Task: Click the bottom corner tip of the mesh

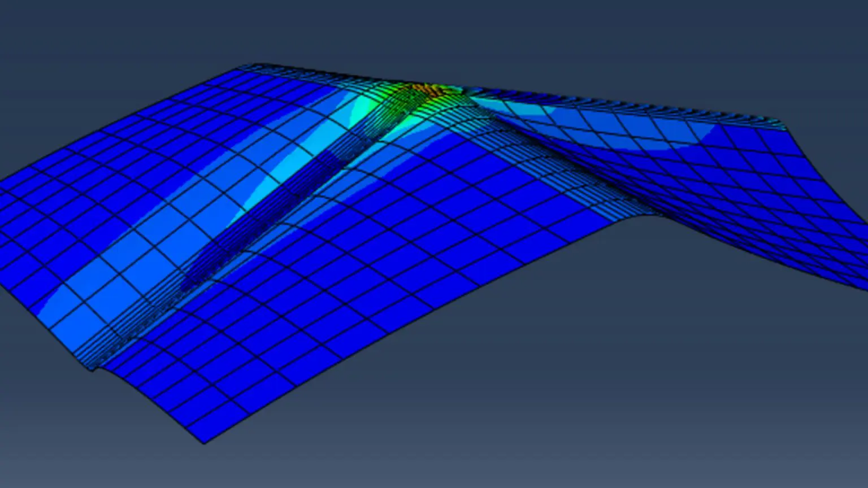Action: 205,442
